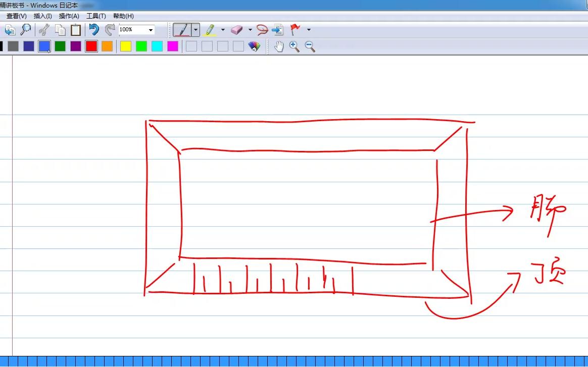This screenshot has height=367, width=588.
Task: Click the zoom in magnifier
Action: 295,46
